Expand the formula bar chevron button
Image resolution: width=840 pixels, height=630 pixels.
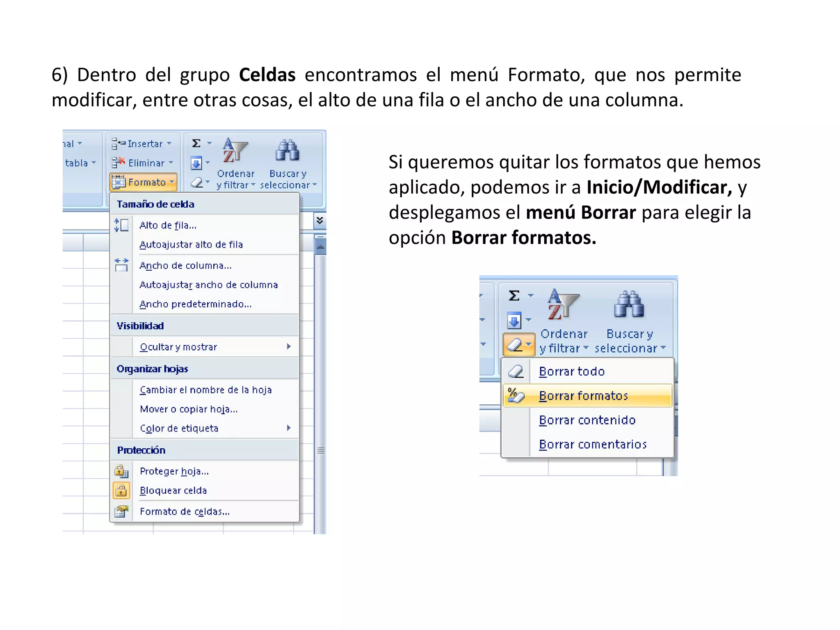pos(320,220)
